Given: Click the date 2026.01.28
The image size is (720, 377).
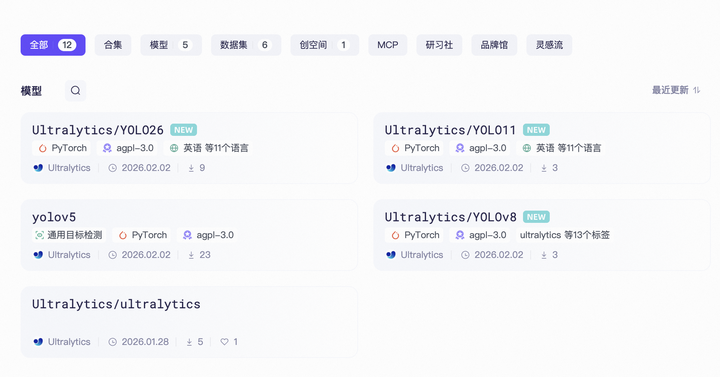Looking at the screenshot, I should tap(145, 342).
